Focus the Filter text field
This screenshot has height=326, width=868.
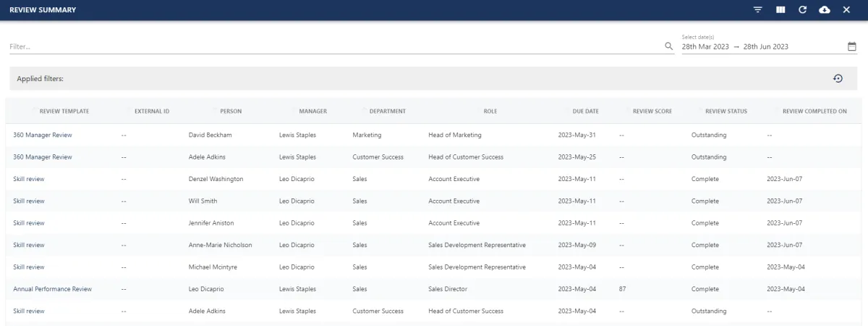point(336,46)
